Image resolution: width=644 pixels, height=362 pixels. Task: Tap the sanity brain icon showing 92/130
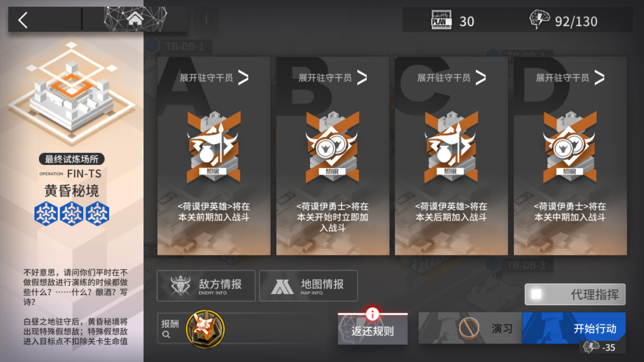click(539, 19)
